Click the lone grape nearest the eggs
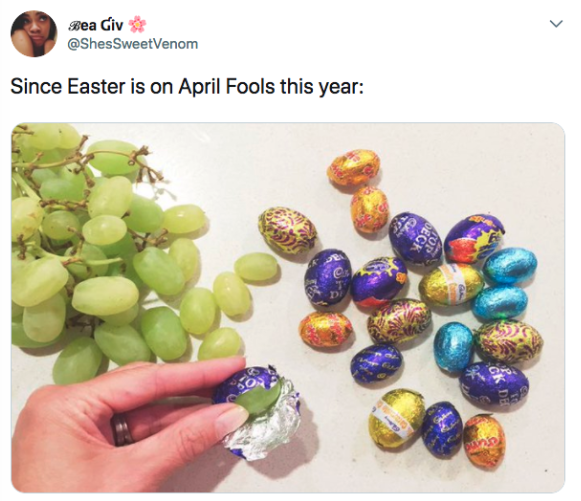The image size is (581, 501). tap(256, 266)
